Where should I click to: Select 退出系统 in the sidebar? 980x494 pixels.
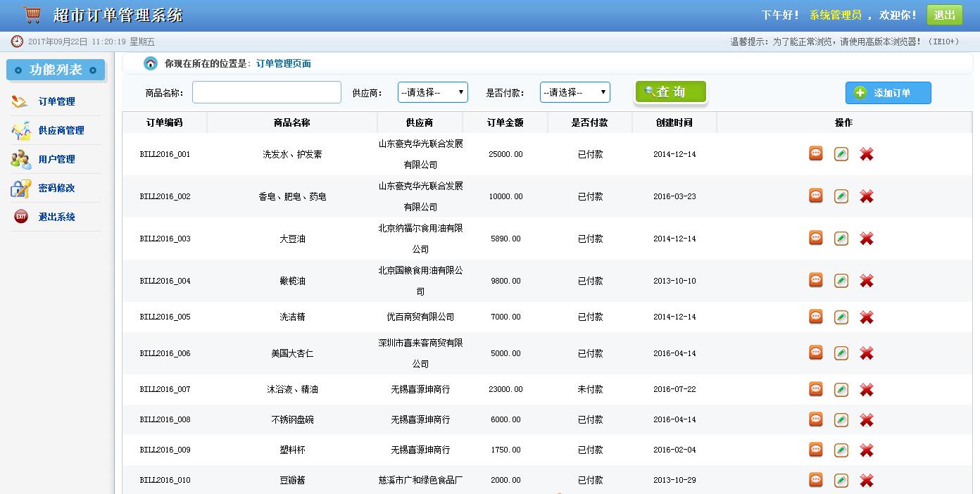point(56,217)
